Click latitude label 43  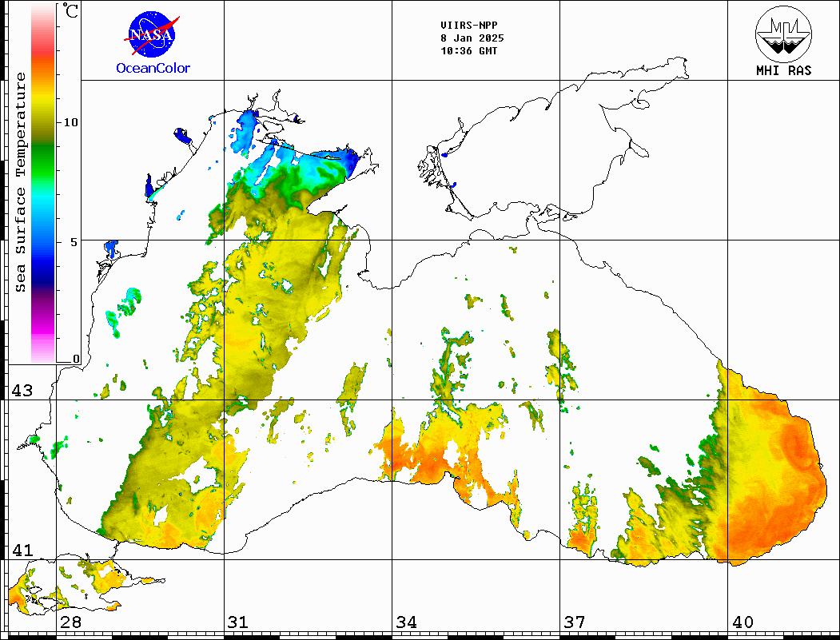[22, 391]
